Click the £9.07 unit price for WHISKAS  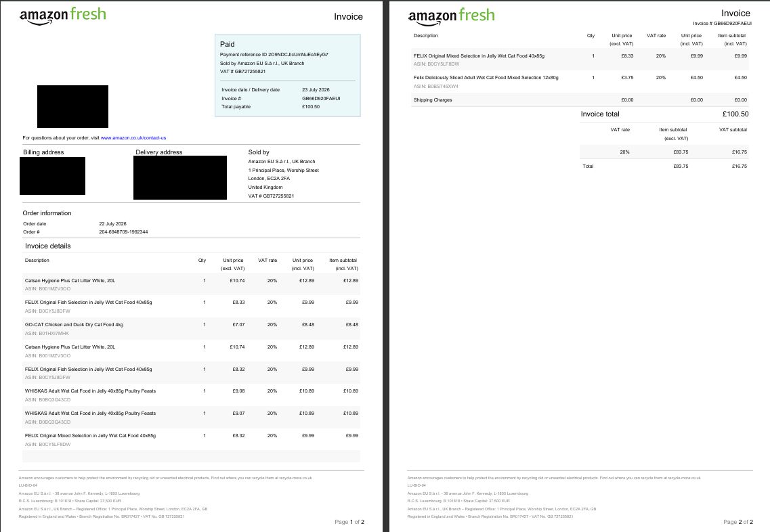click(238, 414)
